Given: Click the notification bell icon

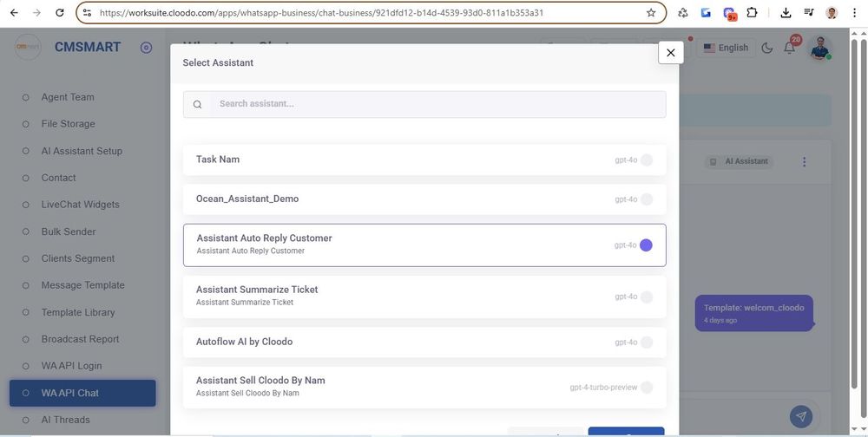Looking at the screenshot, I should (789, 48).
